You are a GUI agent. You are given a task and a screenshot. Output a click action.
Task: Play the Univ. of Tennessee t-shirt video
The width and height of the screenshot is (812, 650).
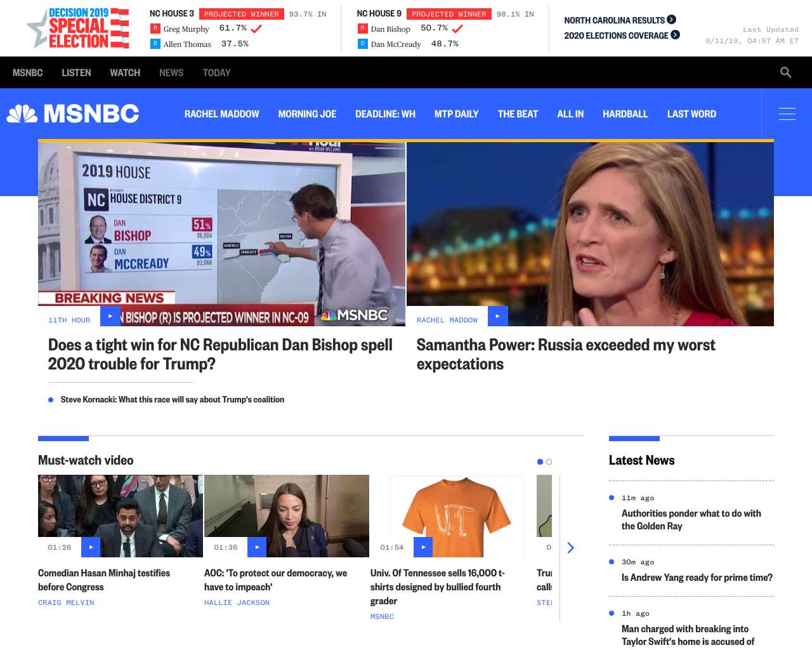[423, 547]
